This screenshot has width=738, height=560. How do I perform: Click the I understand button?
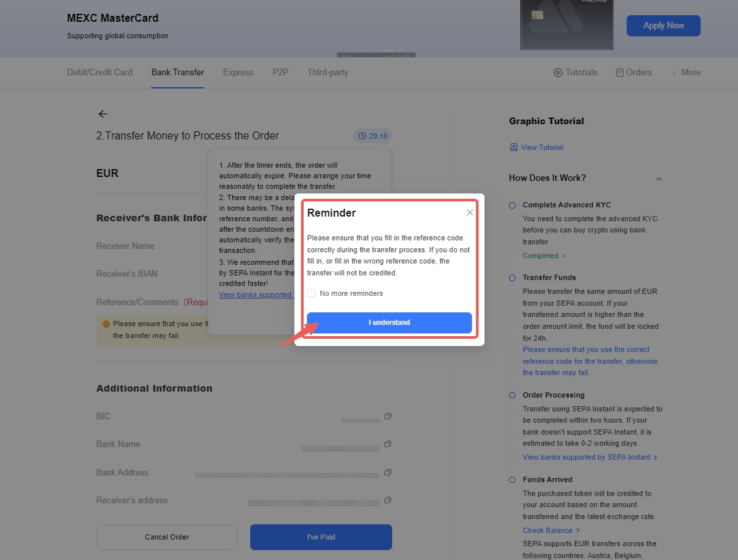tap(389, 323)
